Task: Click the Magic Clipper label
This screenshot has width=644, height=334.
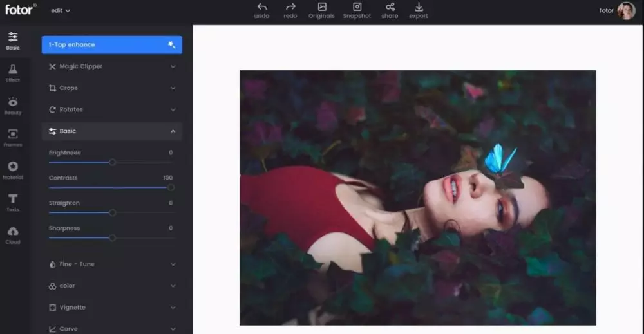Action: pos(81,66)
